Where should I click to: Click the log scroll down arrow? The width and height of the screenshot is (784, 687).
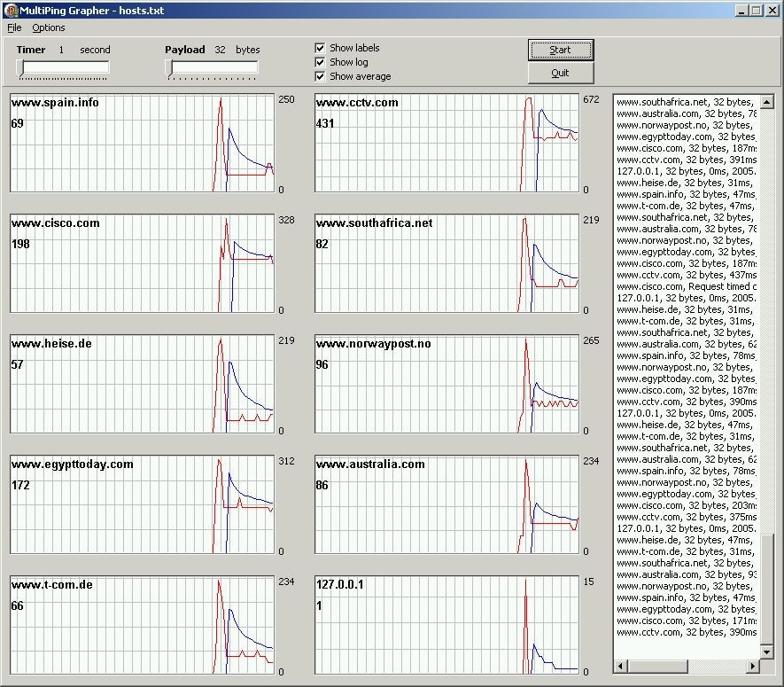(767, 651)
